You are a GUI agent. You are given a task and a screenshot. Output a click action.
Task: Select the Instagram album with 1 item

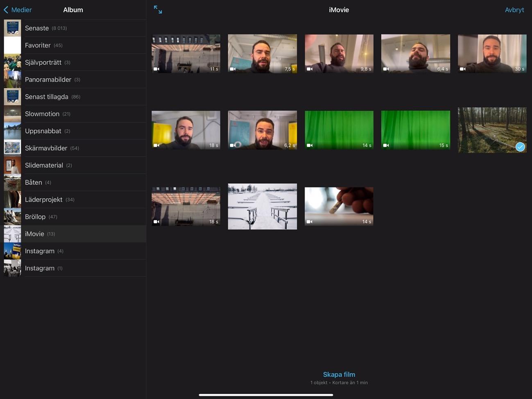pyautogui.click(x=73, y=268)
